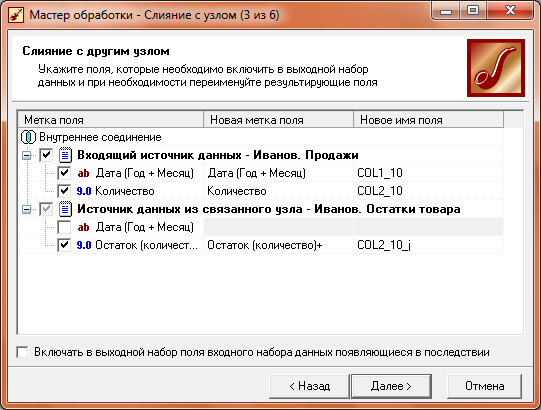Toggle checkbox for Входящий источник данных
Screen dimensions: 541x410
[x=46, y=155]
